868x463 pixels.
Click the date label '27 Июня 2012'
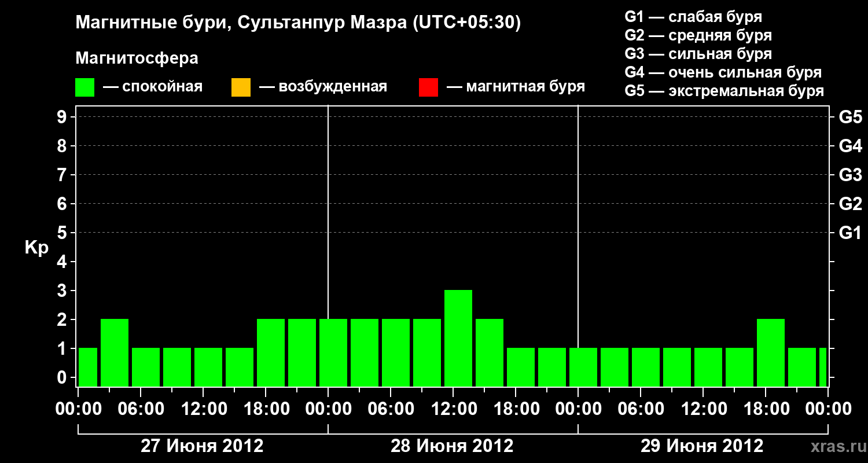(x=203, y=446)
